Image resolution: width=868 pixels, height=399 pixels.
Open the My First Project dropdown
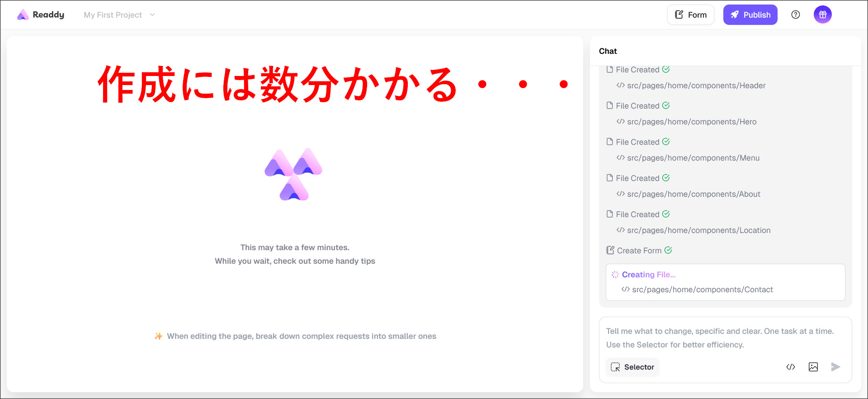(x=119, y=15)
